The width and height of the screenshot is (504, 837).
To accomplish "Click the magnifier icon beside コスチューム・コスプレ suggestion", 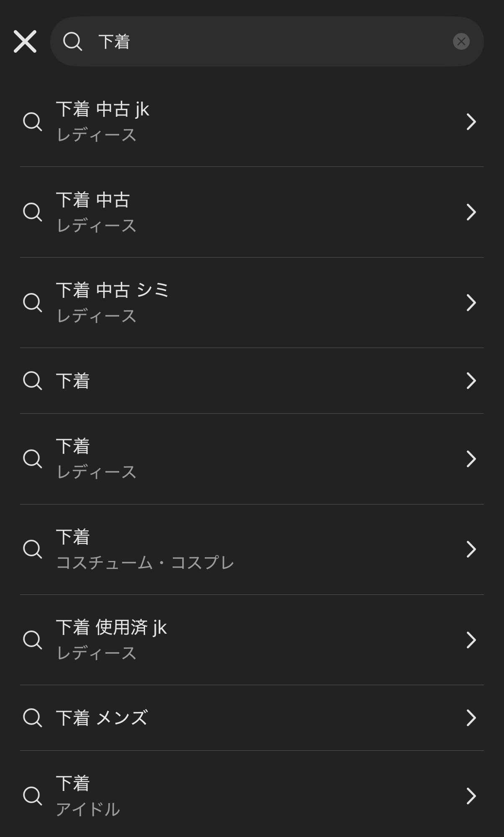I will click(x=33, y=549).
